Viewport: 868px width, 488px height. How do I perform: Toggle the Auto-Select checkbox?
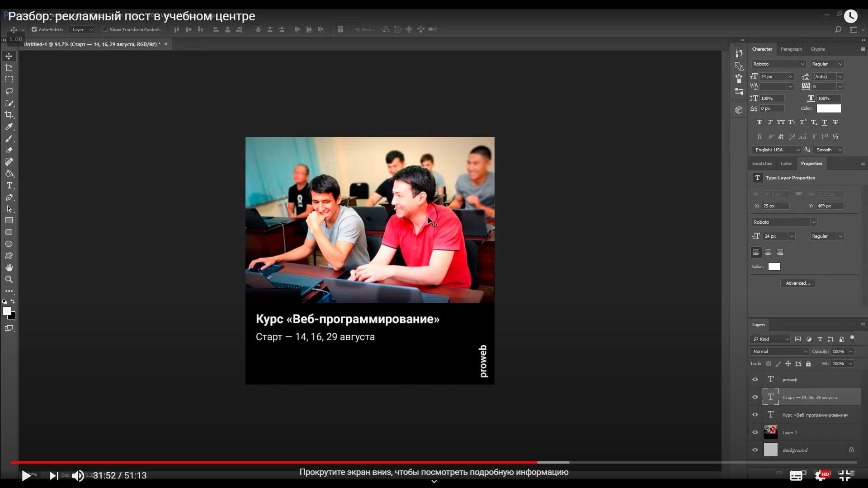34,29
